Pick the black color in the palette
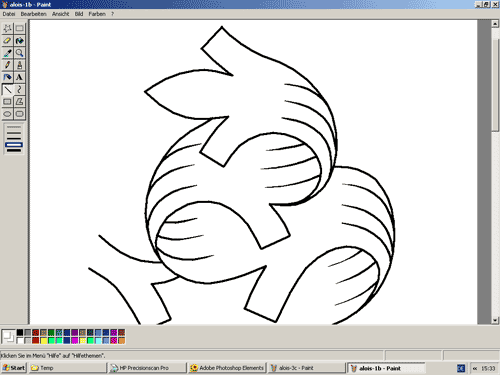Screen dimensions: 500x375 click(20, 332)
